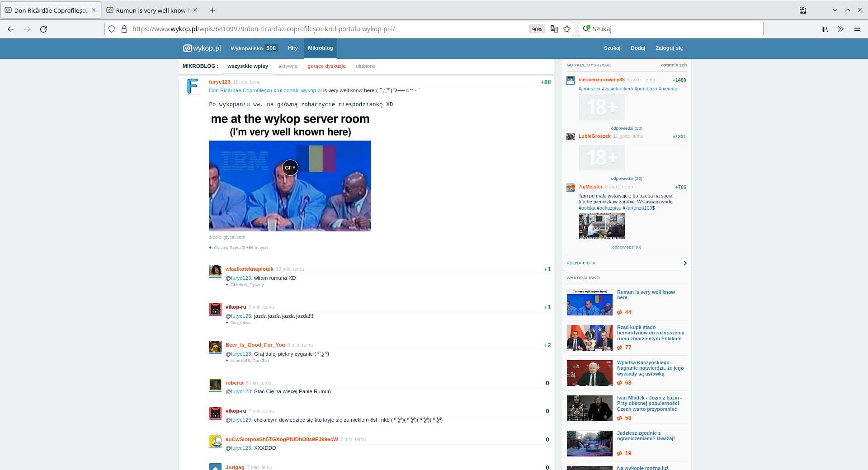Open furyc123 avatar profile
Screen dimensions: 868x470
point(193,86)
